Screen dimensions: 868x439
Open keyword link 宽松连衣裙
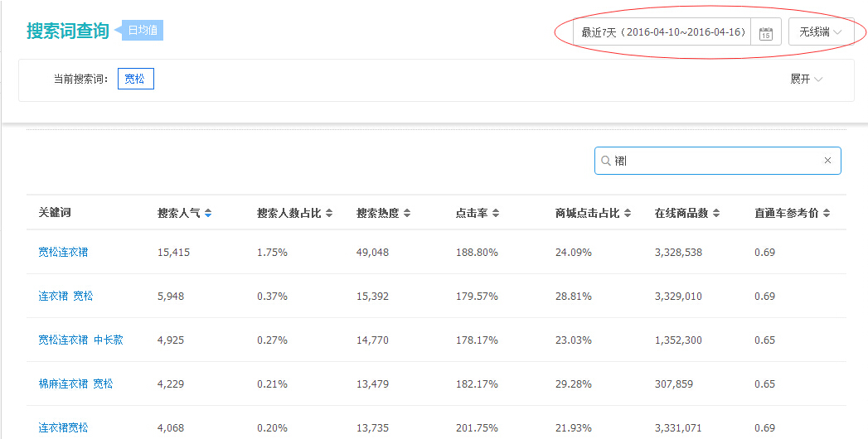point(63,252)
